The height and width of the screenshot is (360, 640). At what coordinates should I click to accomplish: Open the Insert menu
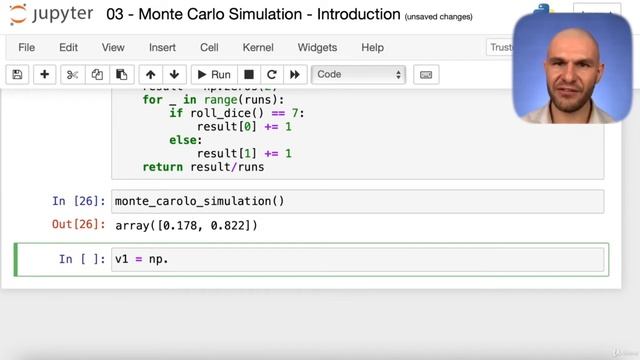(162, 48)
